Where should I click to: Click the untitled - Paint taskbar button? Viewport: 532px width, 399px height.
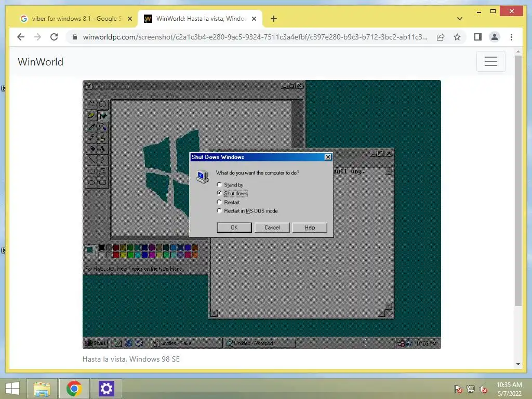point(186,343)
